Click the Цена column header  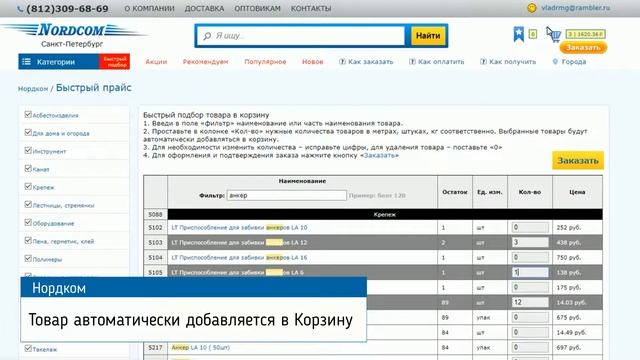pyautogui.click(x=577, y=192)
